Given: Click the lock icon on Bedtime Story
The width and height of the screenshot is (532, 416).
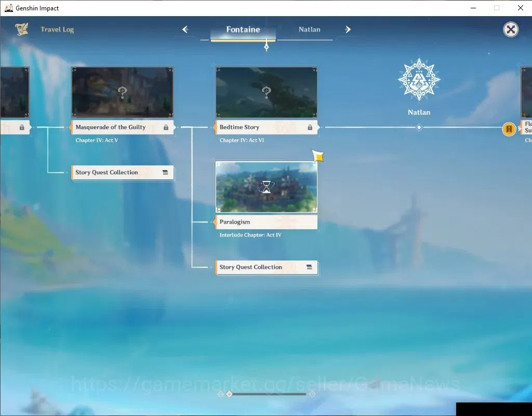Looking at the screenshot, I should pos(310,127).
